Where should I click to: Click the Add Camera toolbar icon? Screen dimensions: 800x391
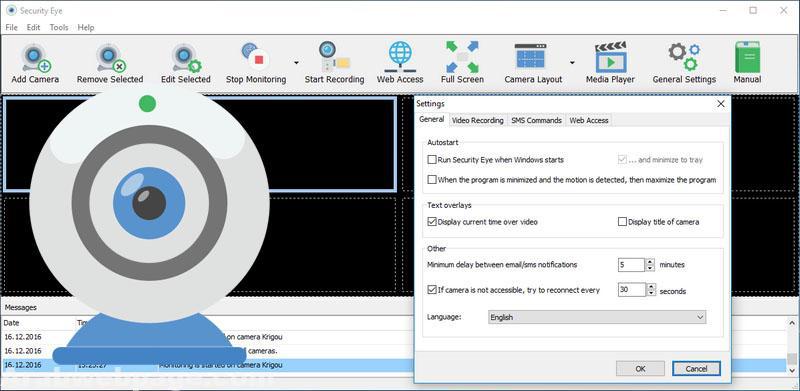35,58
